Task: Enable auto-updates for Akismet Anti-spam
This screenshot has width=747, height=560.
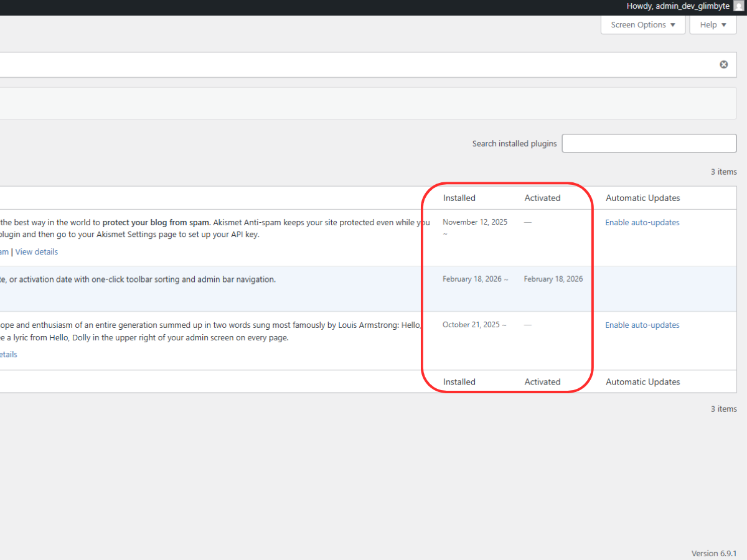Action: click(642, 222)
